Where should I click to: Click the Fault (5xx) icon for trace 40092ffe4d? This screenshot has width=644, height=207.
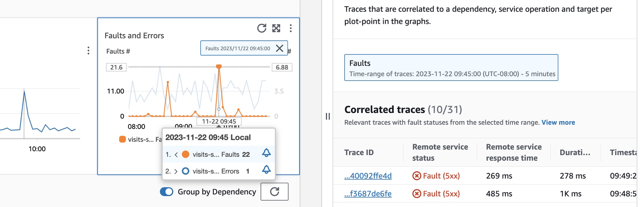tap(417, 176)
